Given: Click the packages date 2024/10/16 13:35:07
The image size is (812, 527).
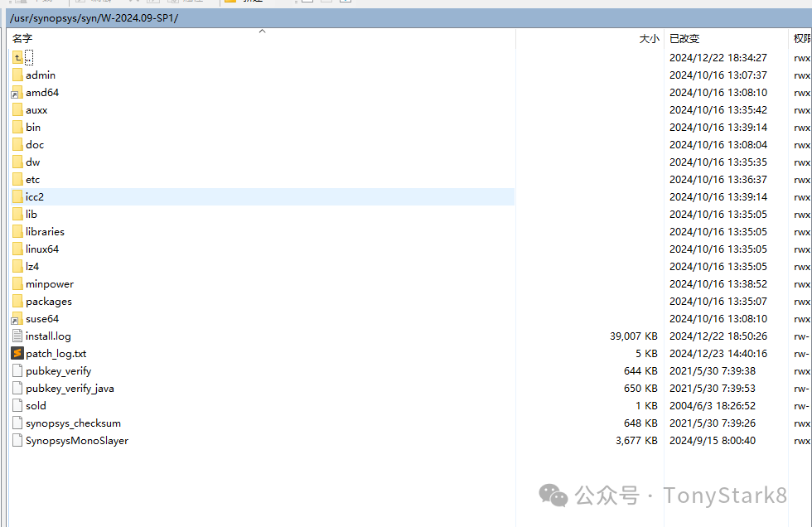Looking at the screenshot, I should click(718, 302).
